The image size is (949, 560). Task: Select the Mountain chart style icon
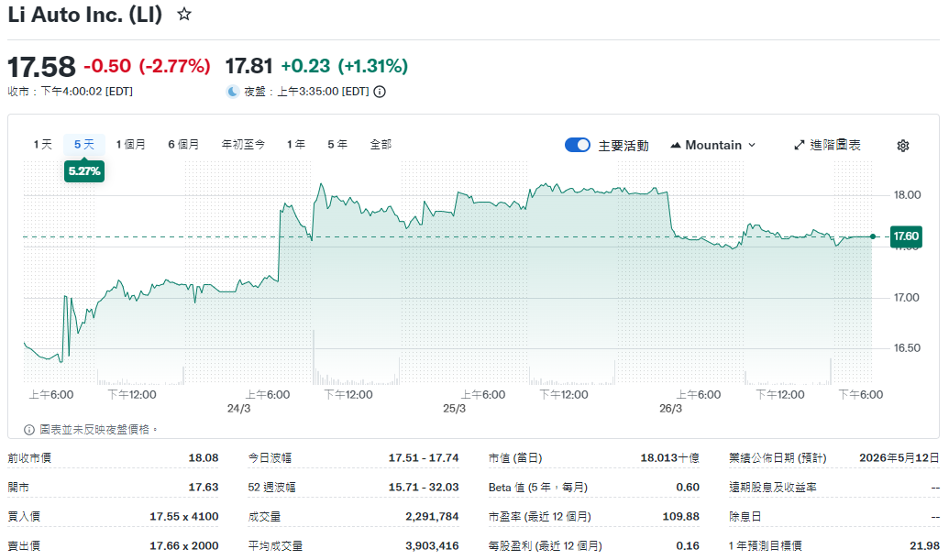(x=676, y=145)
